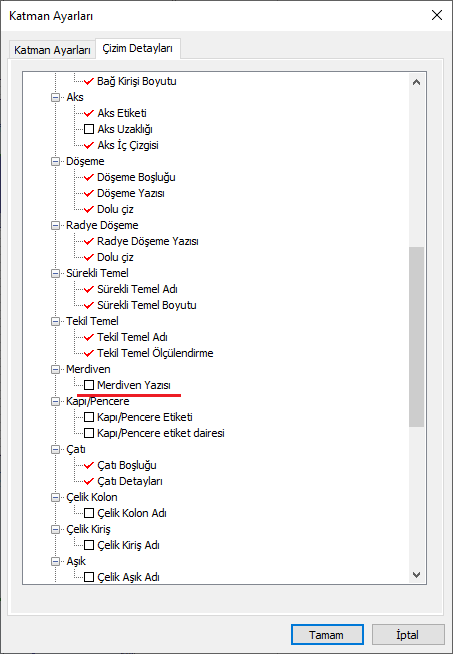
Task: Click the scrollbar down arrow
Action: coord(416,575)
